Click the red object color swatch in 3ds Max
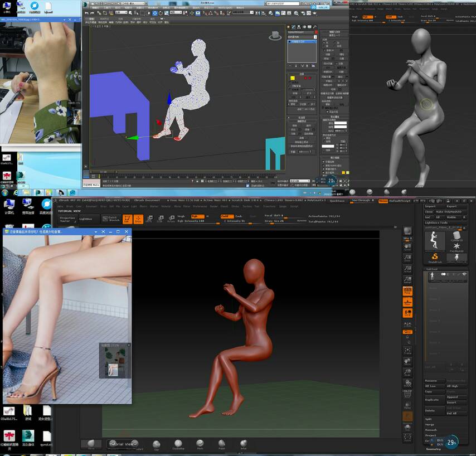476x456 pixels. [x=316, y=32]
